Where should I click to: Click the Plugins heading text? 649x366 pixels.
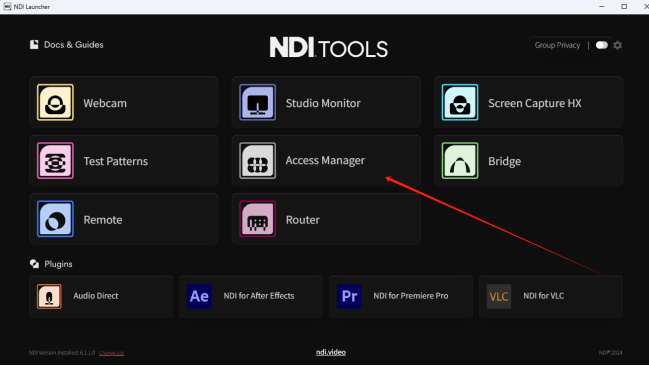tap(58, 264)
